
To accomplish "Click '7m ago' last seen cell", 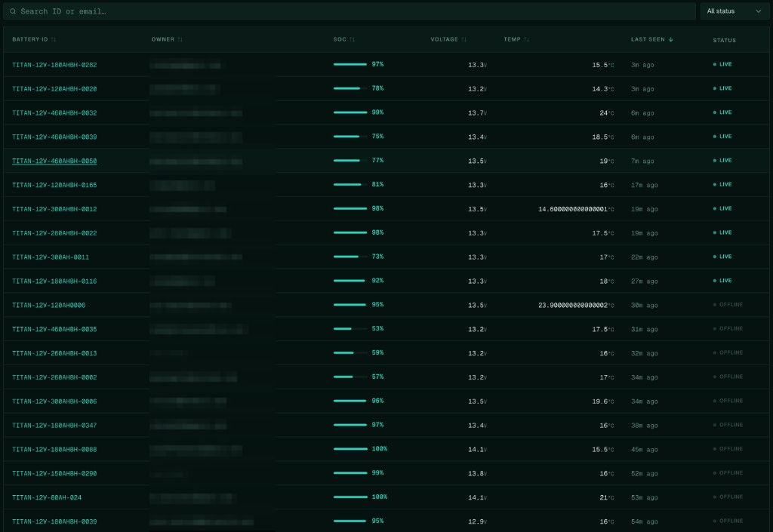I will click(642, 161).
